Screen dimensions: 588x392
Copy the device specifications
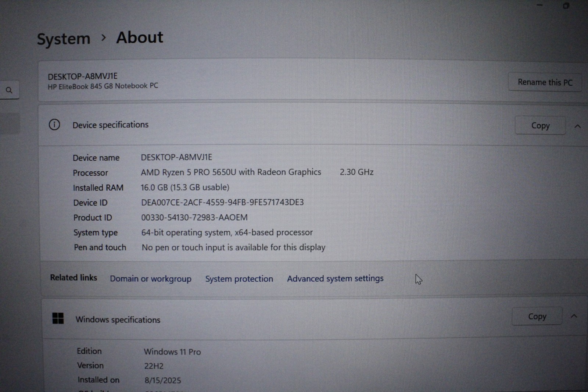(540, 125)
